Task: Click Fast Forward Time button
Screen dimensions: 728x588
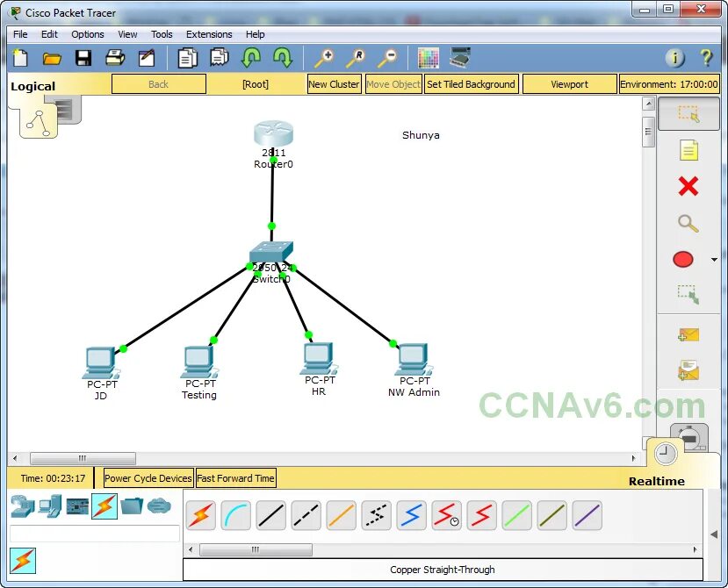Action: pyautogui.click(x=236, y=478)
